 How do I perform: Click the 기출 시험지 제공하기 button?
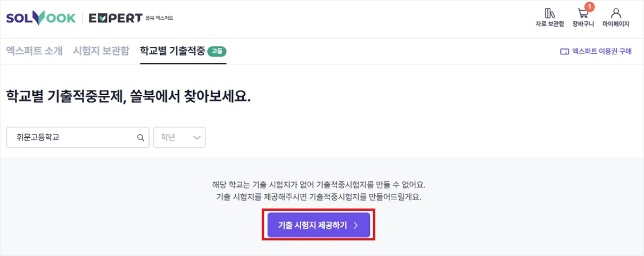(319, 226)
